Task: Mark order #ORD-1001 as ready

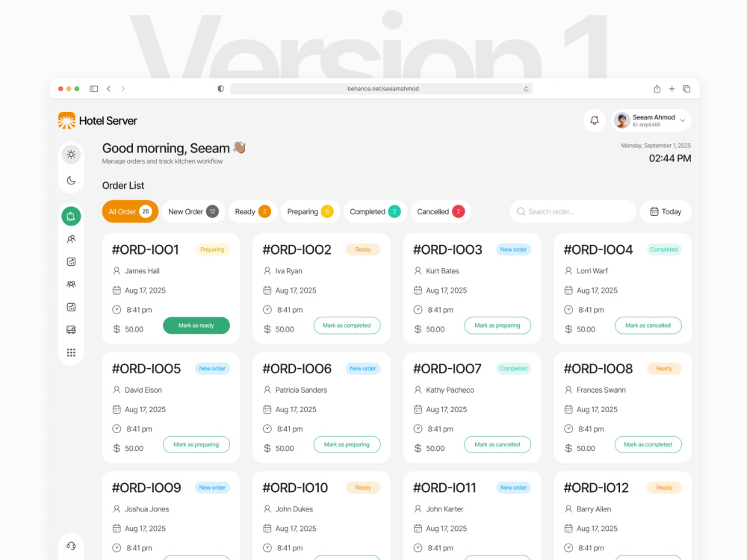Action: pyautogui.click(x=196, y=326)
